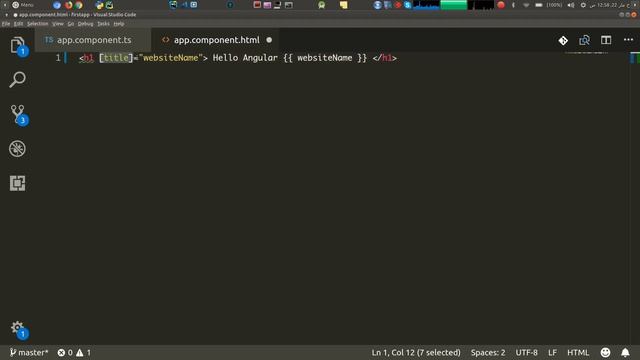Screen dimensions: 640x360
Task: Click the Skype tray icon
Action: [x=407, y=5]
